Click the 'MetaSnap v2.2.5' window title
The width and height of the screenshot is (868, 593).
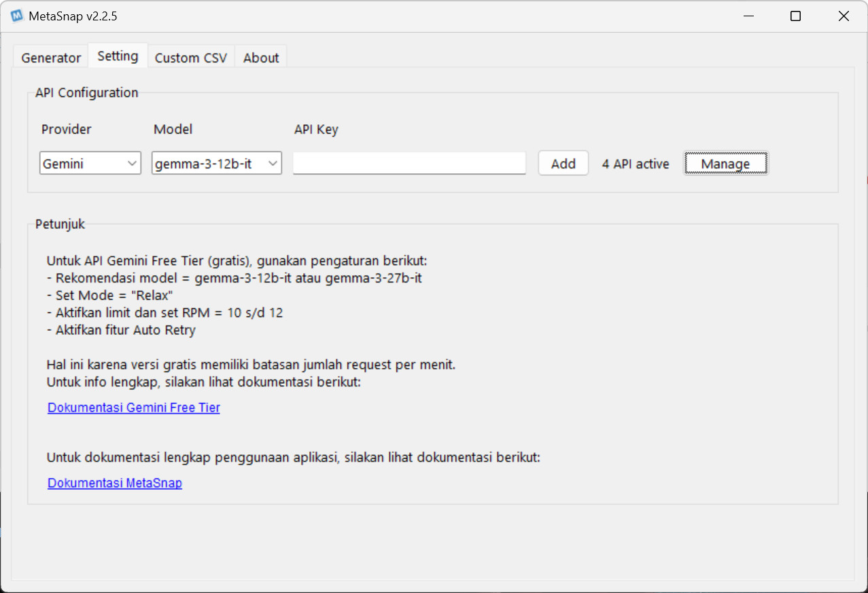(73, 16)
